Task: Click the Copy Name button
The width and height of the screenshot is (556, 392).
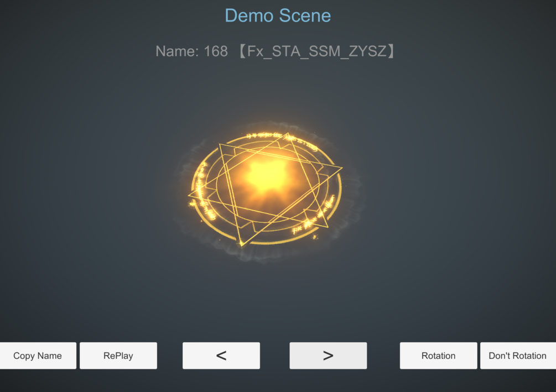Action: coord(38,356)
